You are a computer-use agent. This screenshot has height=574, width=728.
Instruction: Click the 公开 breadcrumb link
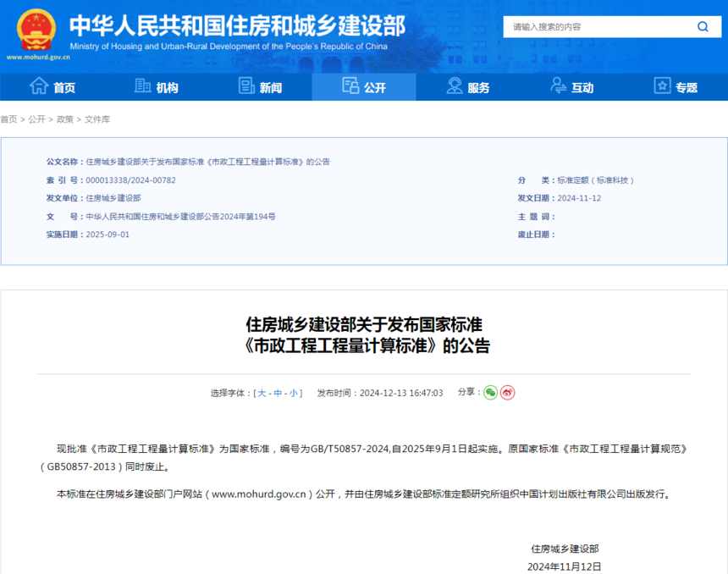click(36, 119)
